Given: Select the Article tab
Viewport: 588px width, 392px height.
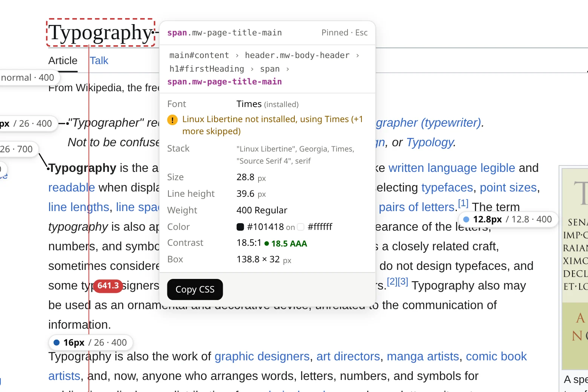Looking at the screenshot, I should pos(63,61).
